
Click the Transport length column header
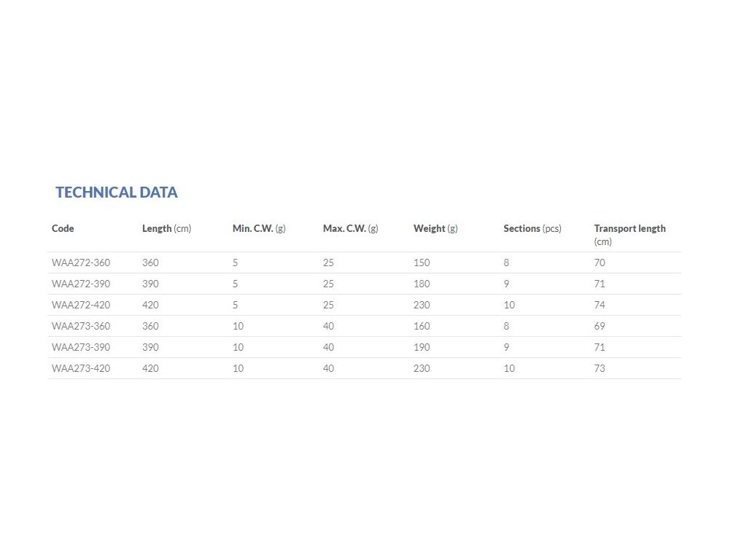point(630,228)
